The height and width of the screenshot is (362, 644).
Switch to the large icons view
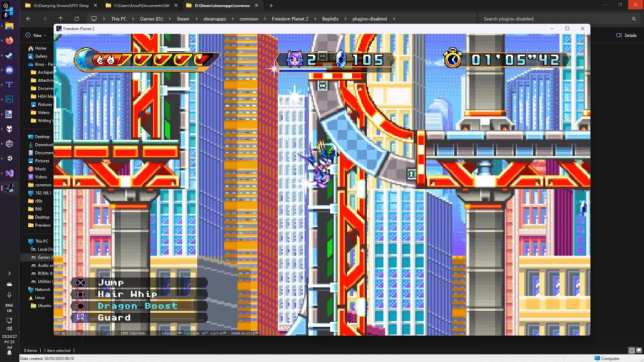[x=638, y=350]
